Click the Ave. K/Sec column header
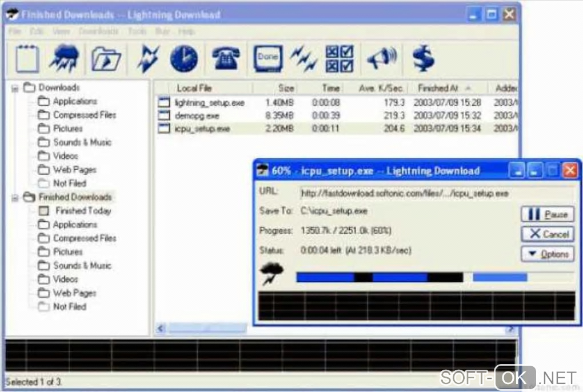Screen dimensions: 583x392 [x=375, y=88]
